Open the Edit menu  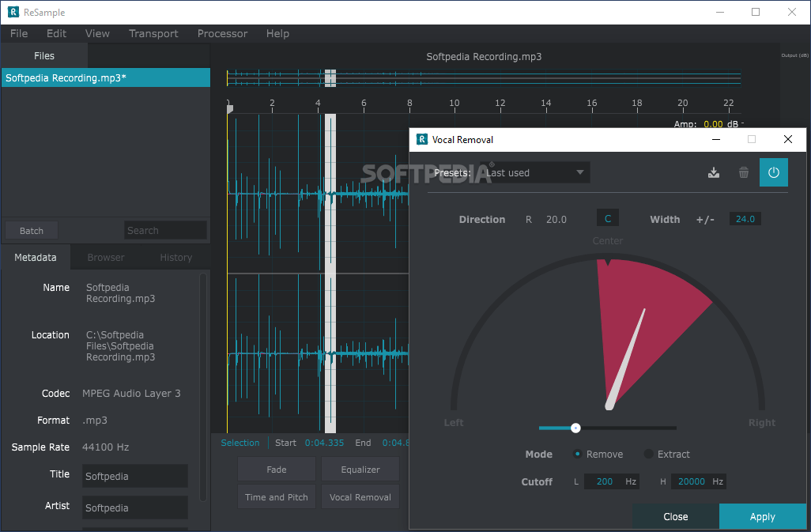(56, 34)
